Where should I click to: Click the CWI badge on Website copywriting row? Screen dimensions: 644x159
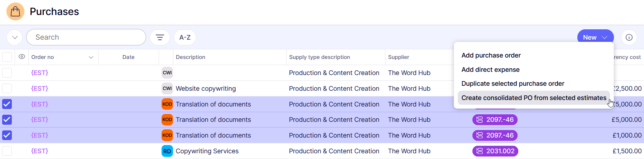click(167, 89)
